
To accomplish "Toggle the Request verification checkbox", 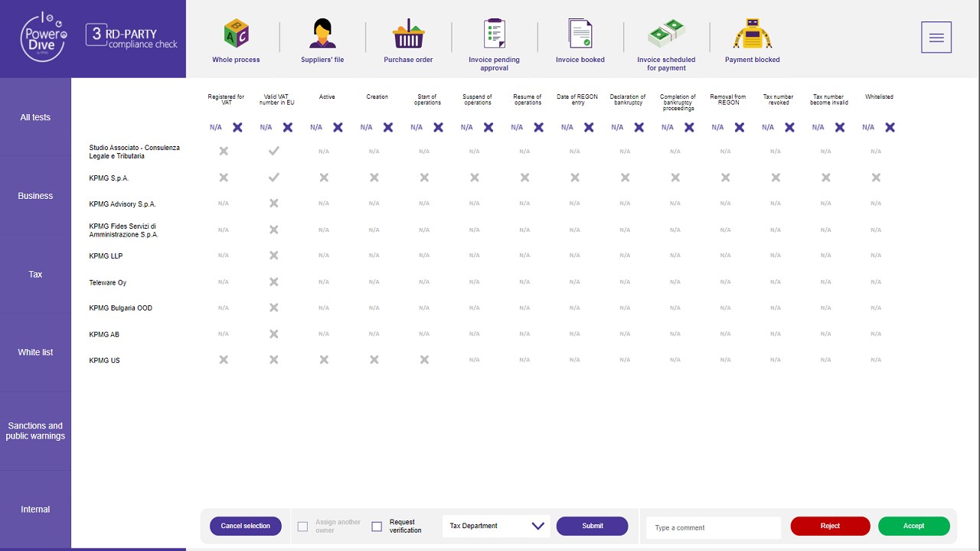I will (x=377, y=527).
